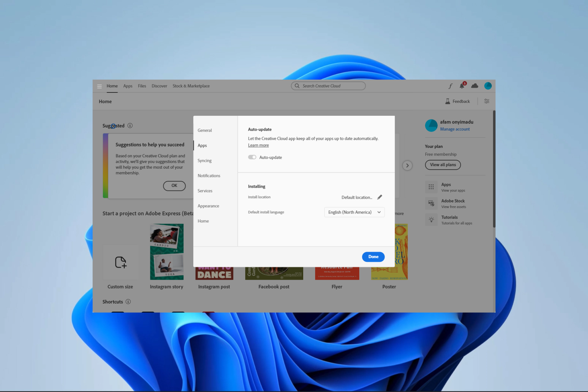The image size is (588, 392).
Task: Open the notifications bell icon
Action: [x=462, y=86]
